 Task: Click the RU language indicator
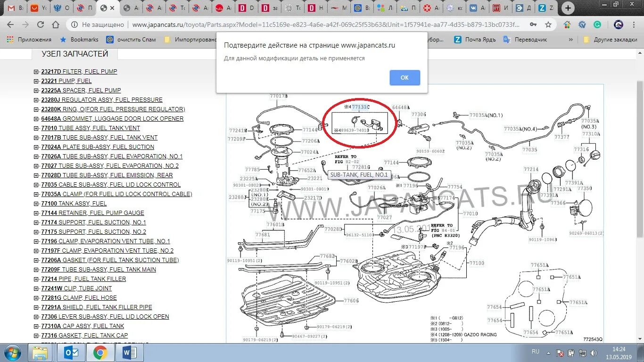tap(536, 352)
